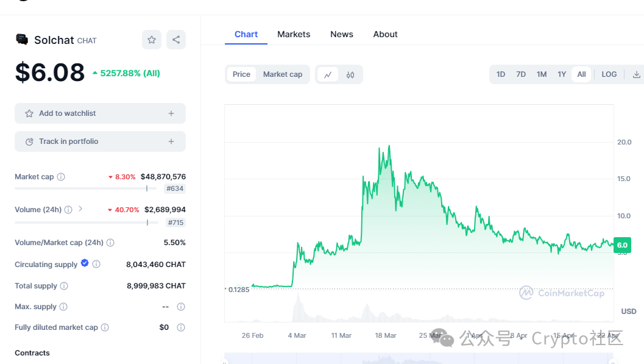Click plus icon in Track in portfolio
The height and width of the screenshot is (364, 644).
pos(171,141)
